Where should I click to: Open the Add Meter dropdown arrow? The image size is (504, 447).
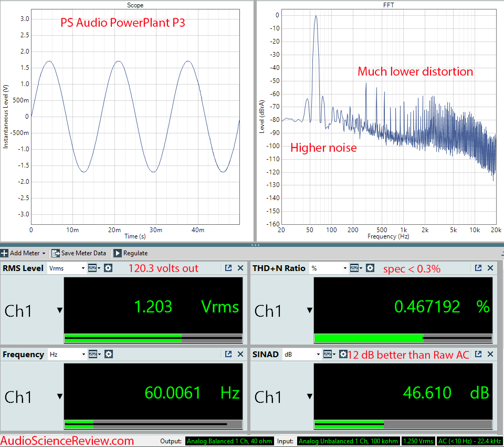tap(44, 253)
